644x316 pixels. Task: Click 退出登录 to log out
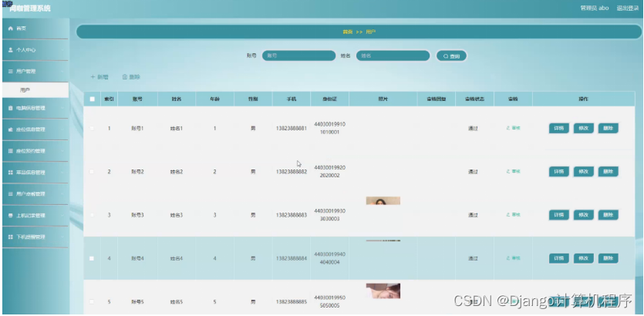tap(627, 8)
